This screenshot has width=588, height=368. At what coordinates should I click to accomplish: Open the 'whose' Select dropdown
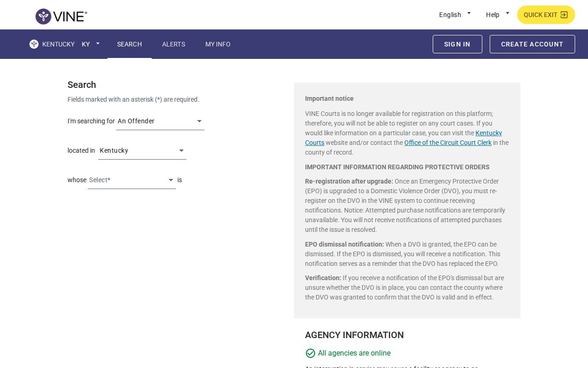(x=132, y=180)
